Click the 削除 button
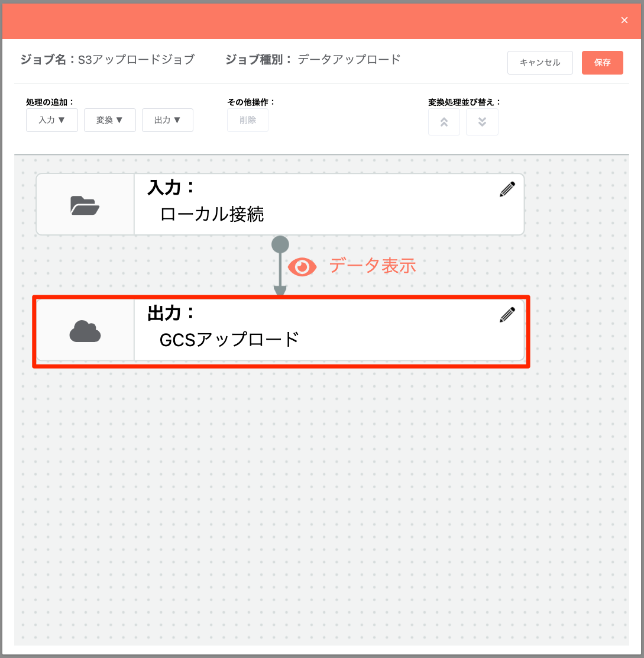Viewport: 644px width, 658px height. click(248, 120)
